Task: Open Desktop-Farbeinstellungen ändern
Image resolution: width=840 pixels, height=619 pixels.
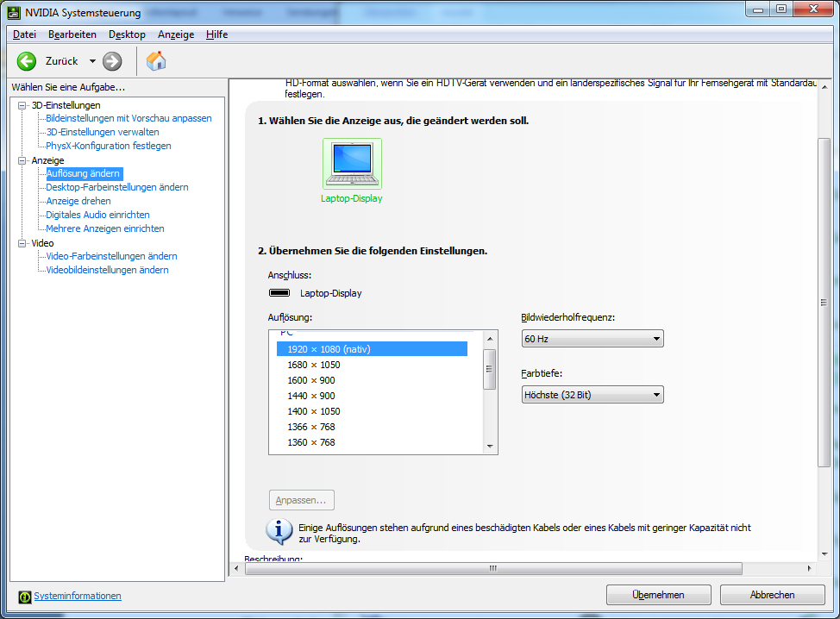Action: click(117, 187)
